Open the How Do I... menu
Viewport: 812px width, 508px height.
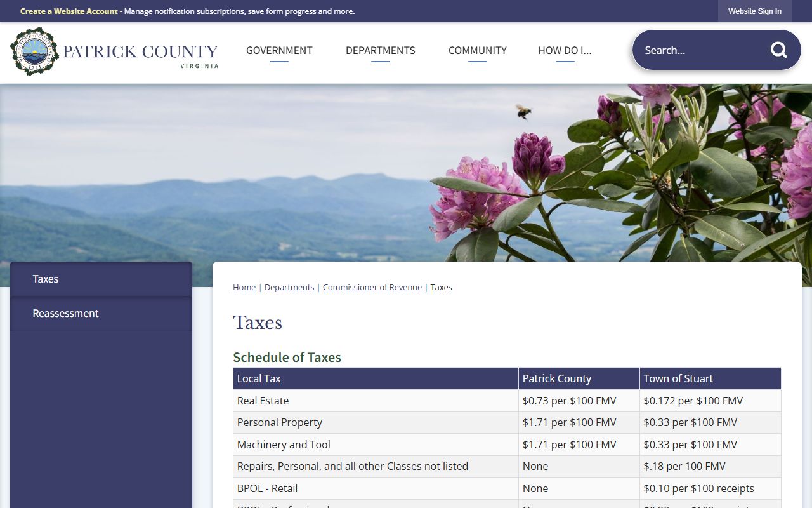[565, 51]
